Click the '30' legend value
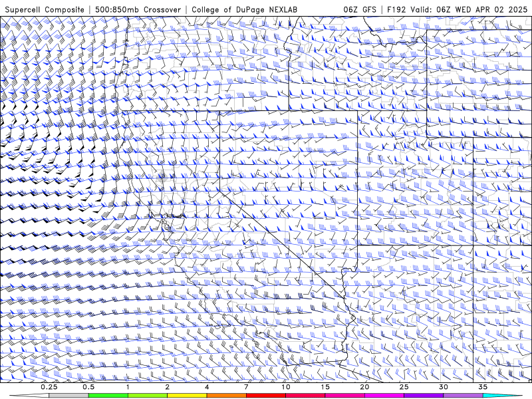The width and height of the screenshot is (532, 399). pyautogui.click(x=443, y=387)
